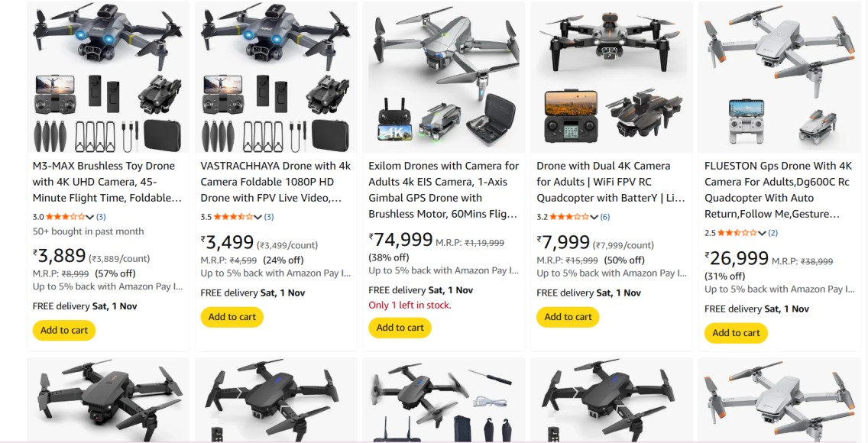Add Exilom Drone to cart
Image resolution: width=868 pixels, height=443 pixels.
(x=400, y=328)
